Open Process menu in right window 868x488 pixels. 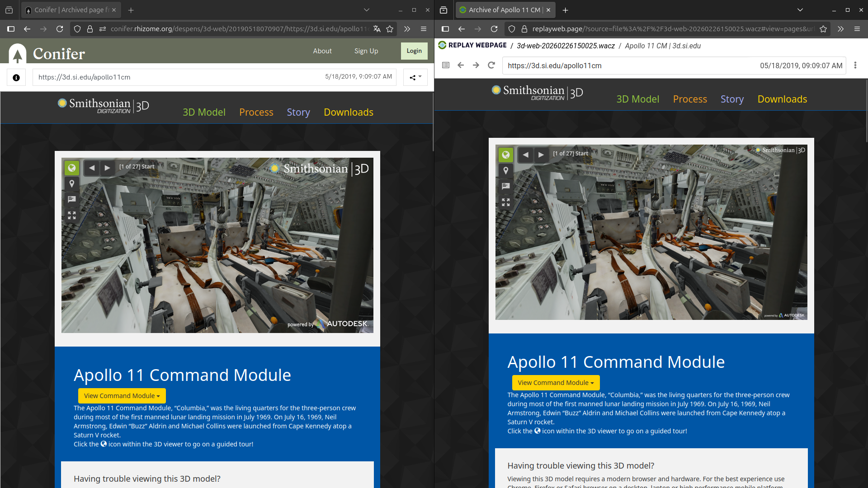coord(690,99)
